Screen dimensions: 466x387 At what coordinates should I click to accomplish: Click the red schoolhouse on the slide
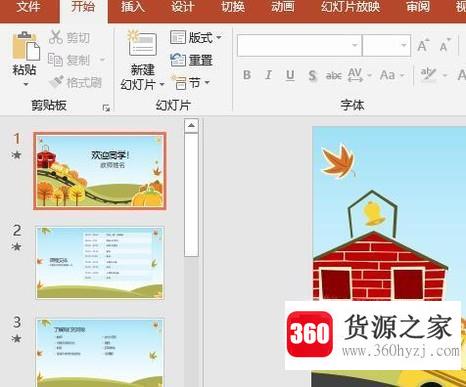coord(380,265)
